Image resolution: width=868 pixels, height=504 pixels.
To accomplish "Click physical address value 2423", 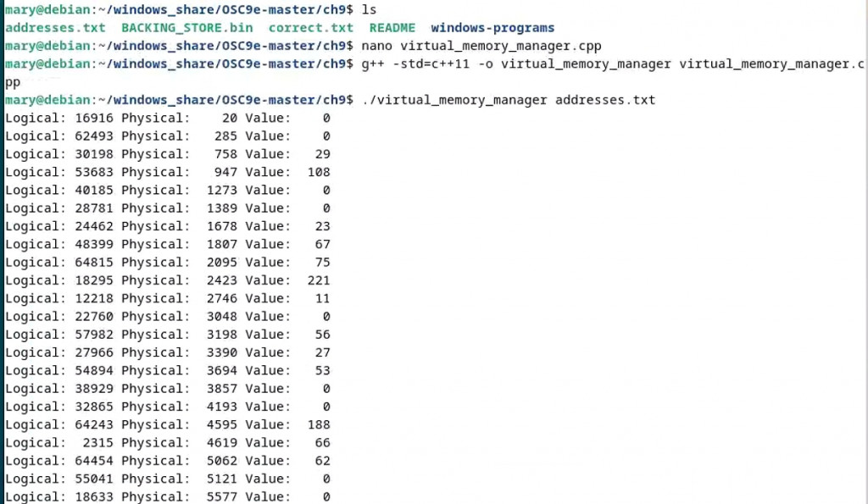I will tap(222, 280).
